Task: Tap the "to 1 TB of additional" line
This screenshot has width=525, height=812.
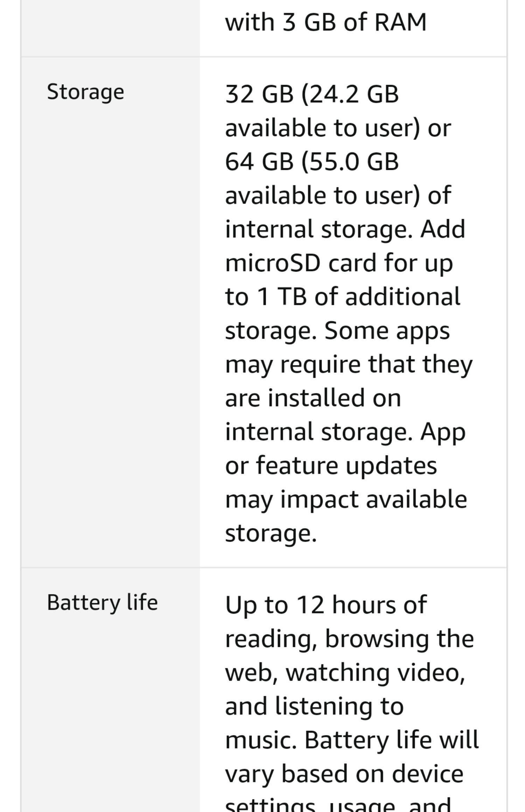Action: 342,297
